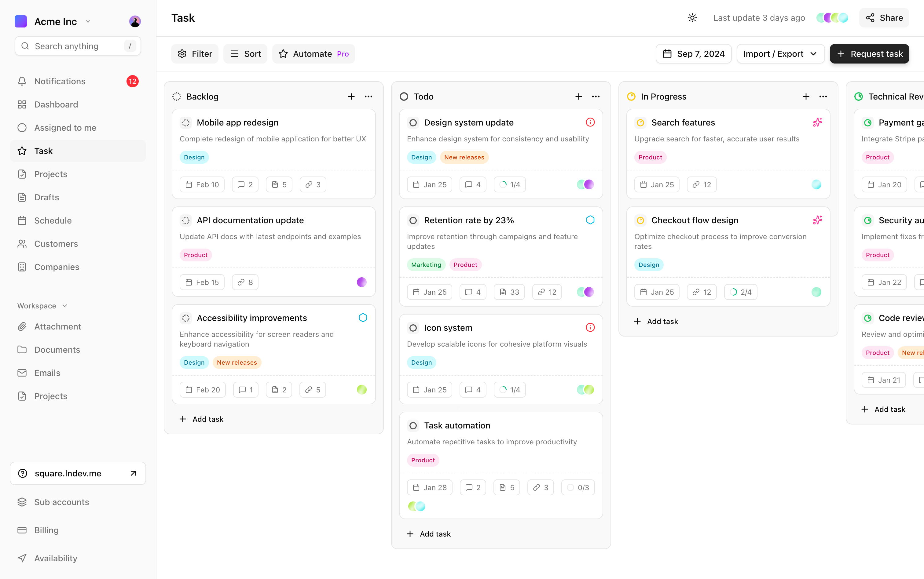This screenshot has width=924, height=579.
Task: Open Dashboard from the sidebar
Action: click(56, 104)
